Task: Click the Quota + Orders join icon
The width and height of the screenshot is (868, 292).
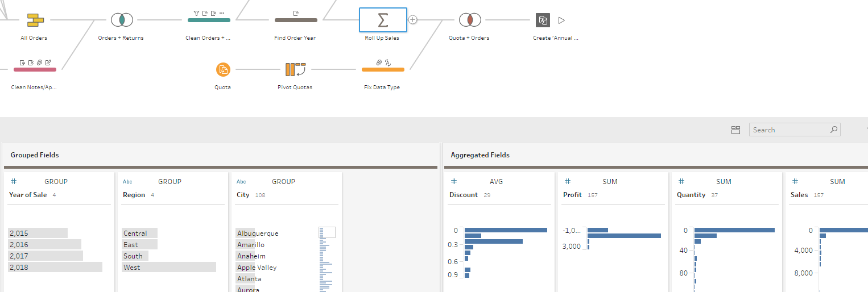Action: [470, 20]
